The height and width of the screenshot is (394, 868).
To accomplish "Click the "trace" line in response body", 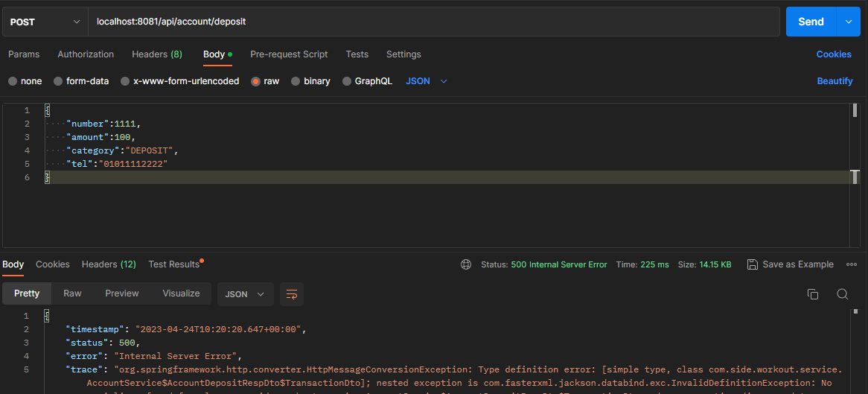I will pos(454,369).
